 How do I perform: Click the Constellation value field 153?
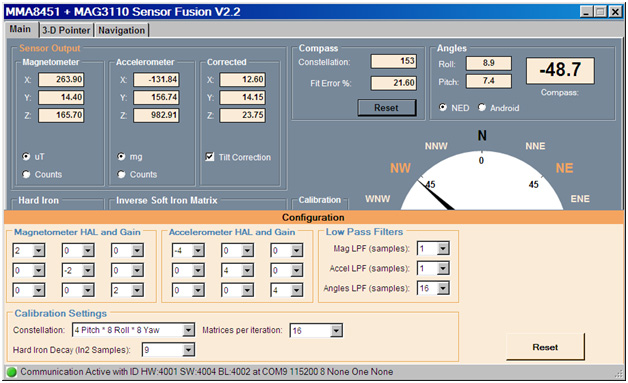pos(394,61)
